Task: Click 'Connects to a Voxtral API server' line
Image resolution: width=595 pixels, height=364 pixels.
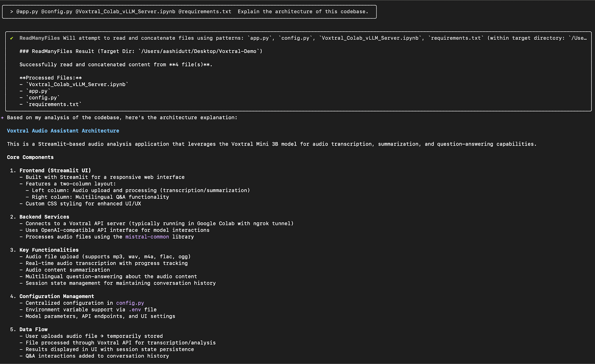Action: (160, 223)
